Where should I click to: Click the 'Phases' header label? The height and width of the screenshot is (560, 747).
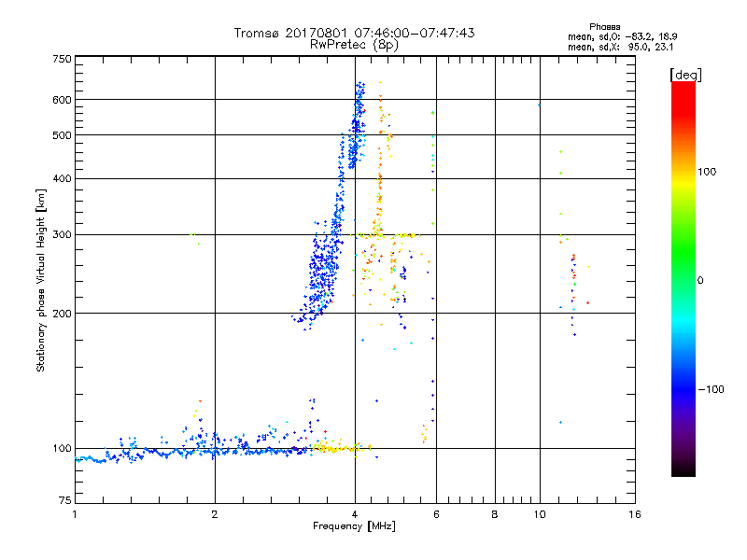click(x=604, y=27)
